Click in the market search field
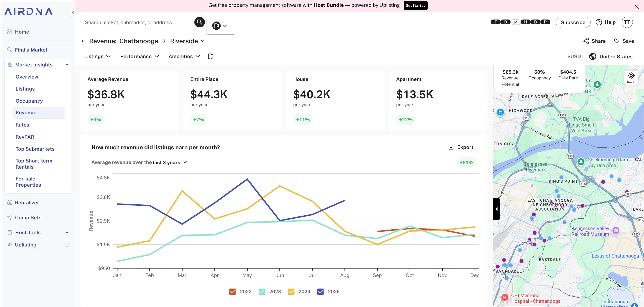 [137, 22]
